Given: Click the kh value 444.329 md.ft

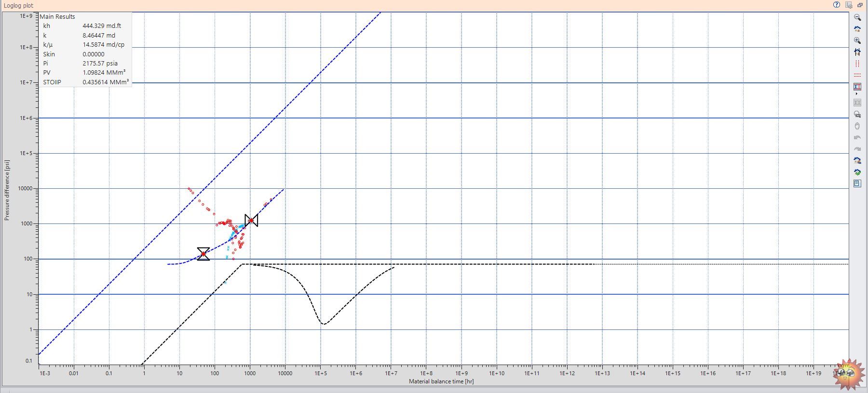Looking at the screenshot, I should click(102, 26).
